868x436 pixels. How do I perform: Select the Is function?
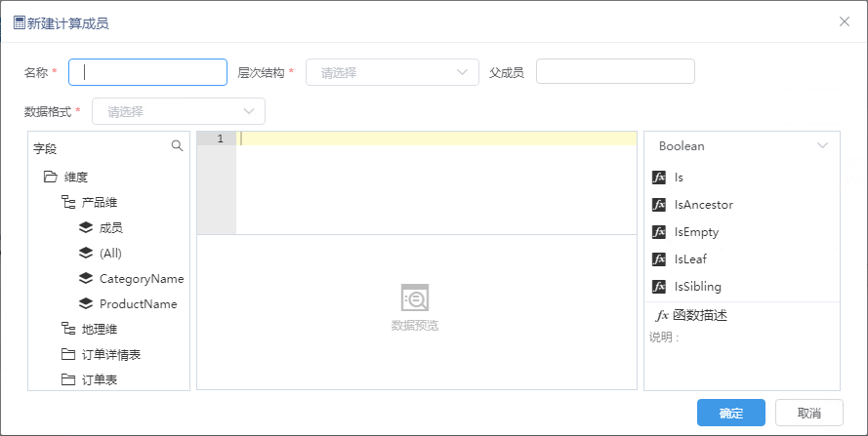(x=679, y=178)
